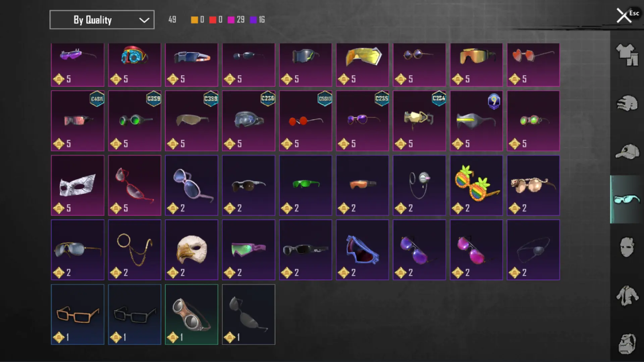The image size is (644, 362).
Task: Choose the orange rectangular frame glasses
Action: coord(77,314)
